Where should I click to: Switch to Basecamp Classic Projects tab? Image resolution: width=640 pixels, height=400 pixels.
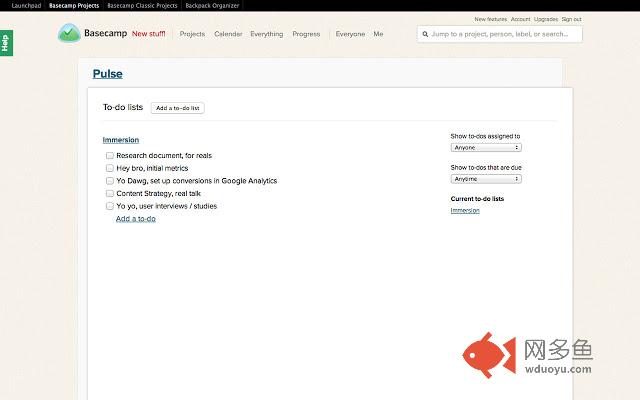pyautogui.click(x=142, y=6)
